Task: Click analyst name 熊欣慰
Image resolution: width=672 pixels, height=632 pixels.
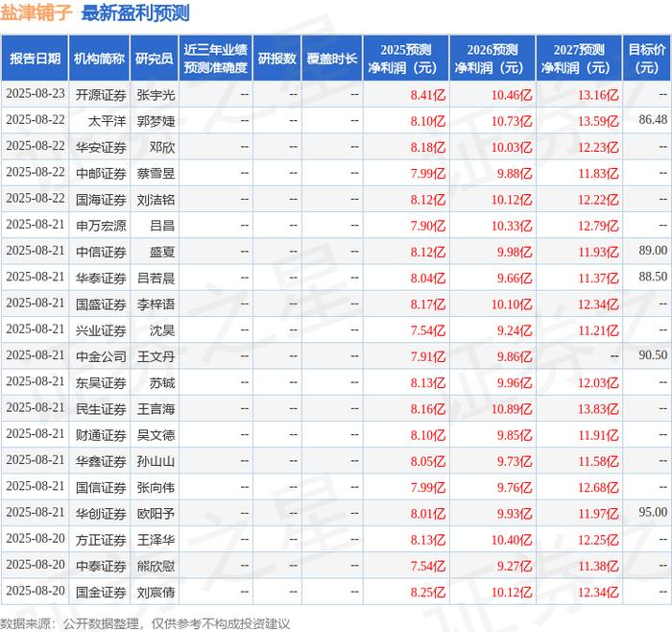Action: pyautogui.click(x=156, y=566)
